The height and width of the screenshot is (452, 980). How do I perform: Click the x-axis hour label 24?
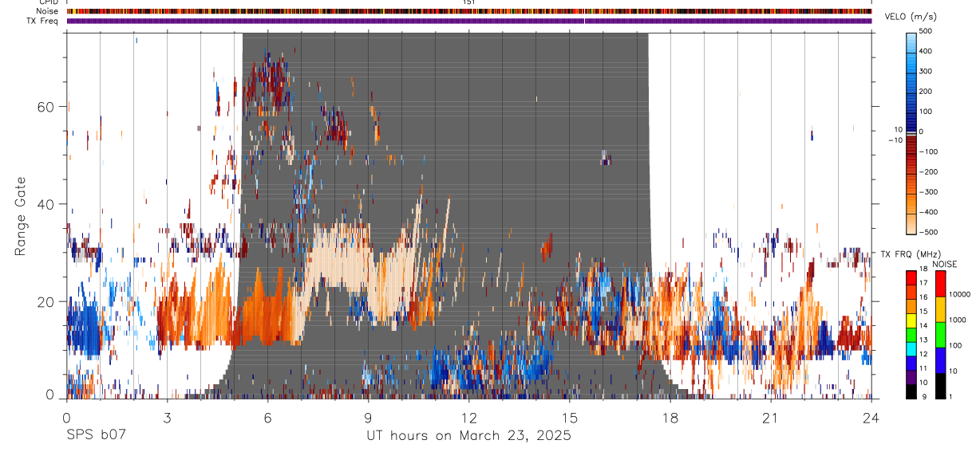[871, 418]
